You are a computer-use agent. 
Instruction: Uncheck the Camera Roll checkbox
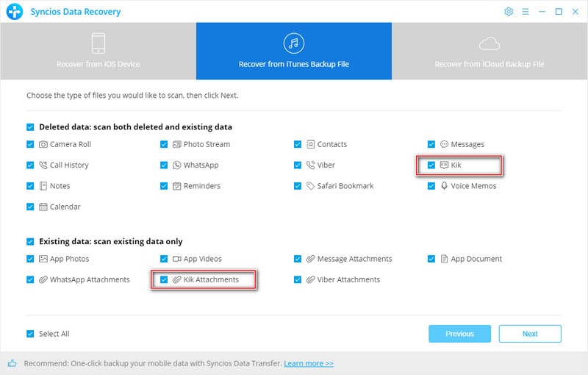(30, 144)
